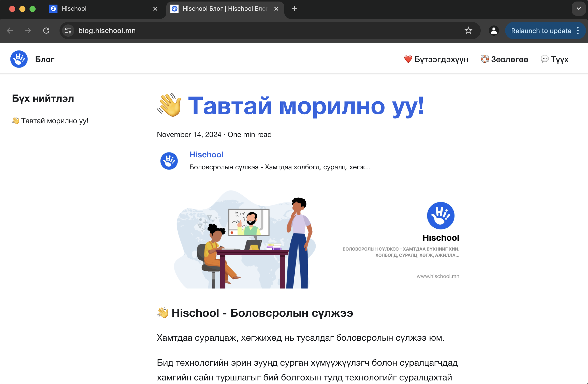Screen dimensions: 588x384
Task: Click the browser back arrow
Action: [x=10, y=31]
